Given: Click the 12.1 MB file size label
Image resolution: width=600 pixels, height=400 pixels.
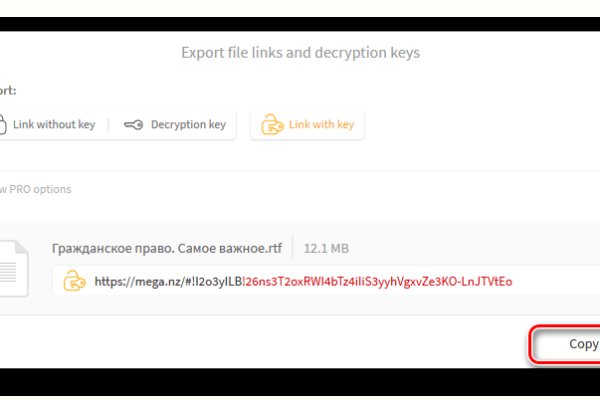Looking at the screenshot, I should (325, 248).
